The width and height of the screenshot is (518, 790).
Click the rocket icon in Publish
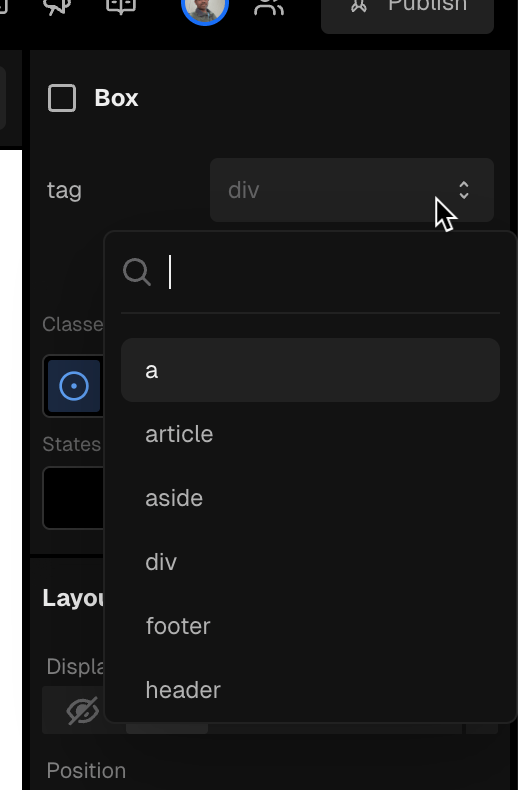(359, 5)
